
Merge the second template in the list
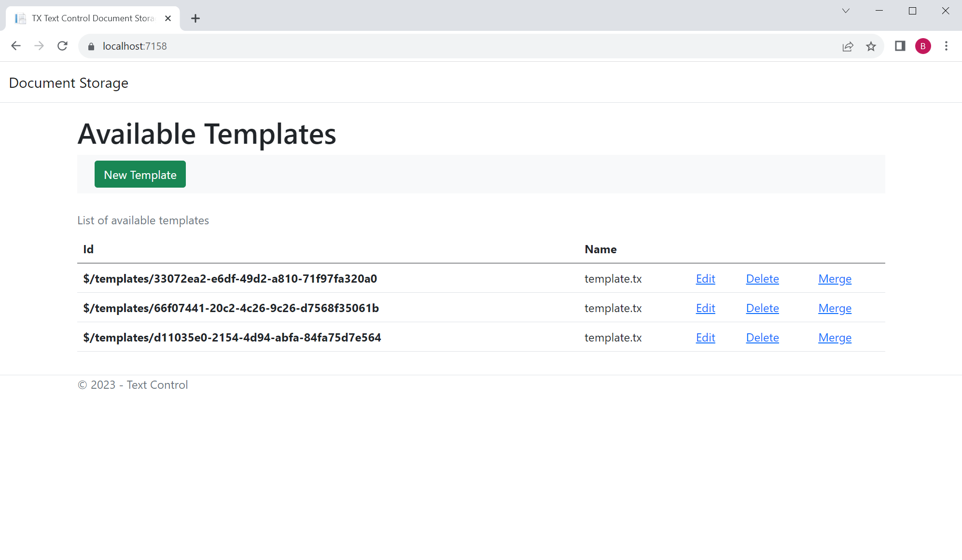click(835, 308)
